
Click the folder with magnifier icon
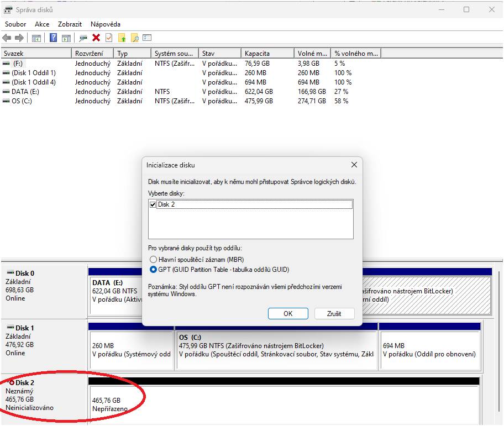click(x=135, y=38)
